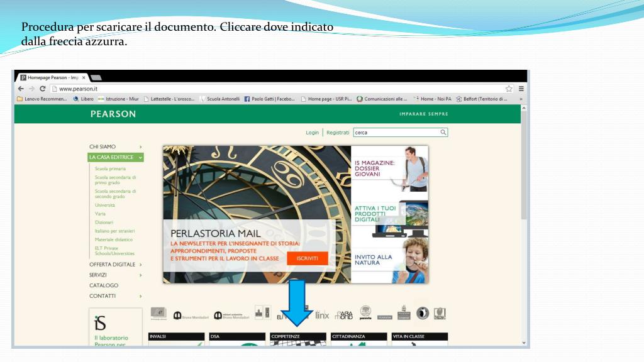Click the first Bruno Mondadori logo
This screenshot has height=362, width=644.
point(191,315)
